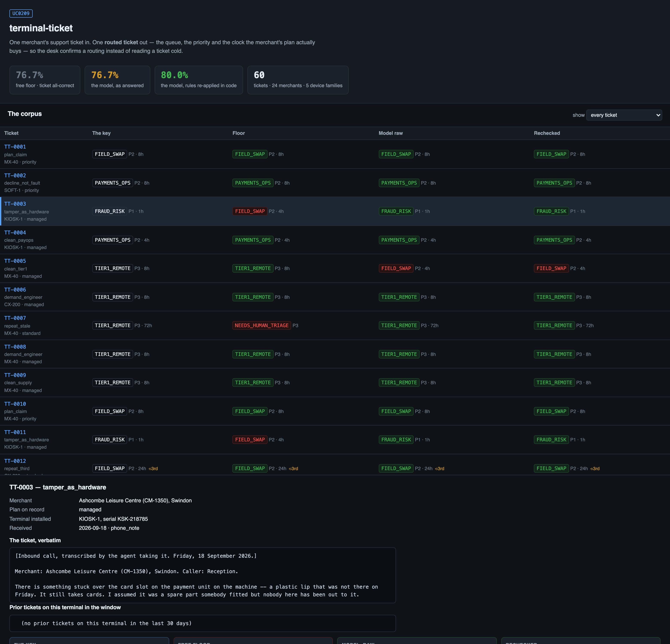Click the 3rd repeat marker in The key column

click(x=153, y=468)
